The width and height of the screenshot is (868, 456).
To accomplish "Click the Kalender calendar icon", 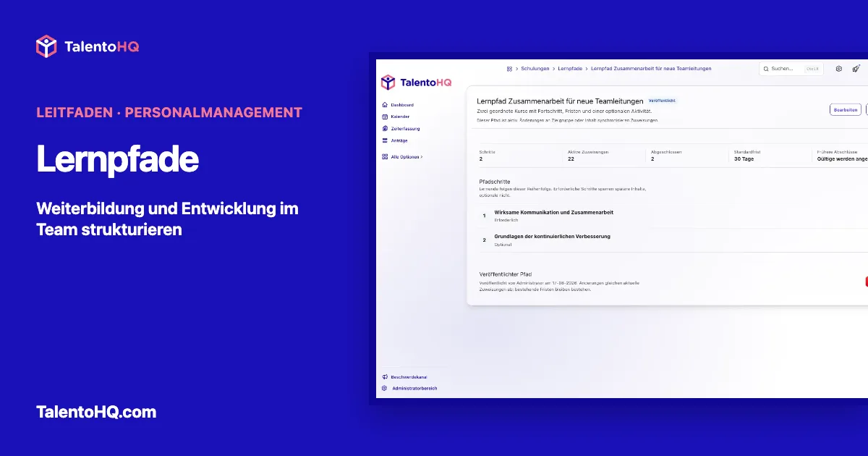I will pos(385,117).
